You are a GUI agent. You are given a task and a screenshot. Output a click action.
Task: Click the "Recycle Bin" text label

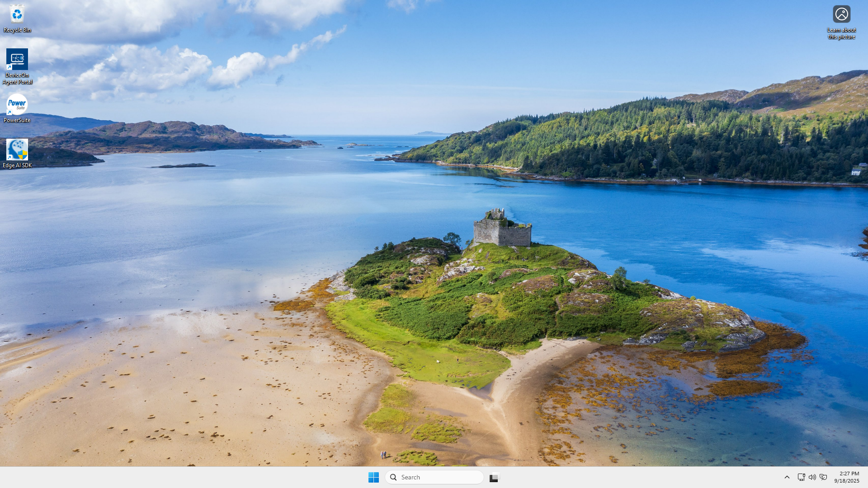(17, 30)
